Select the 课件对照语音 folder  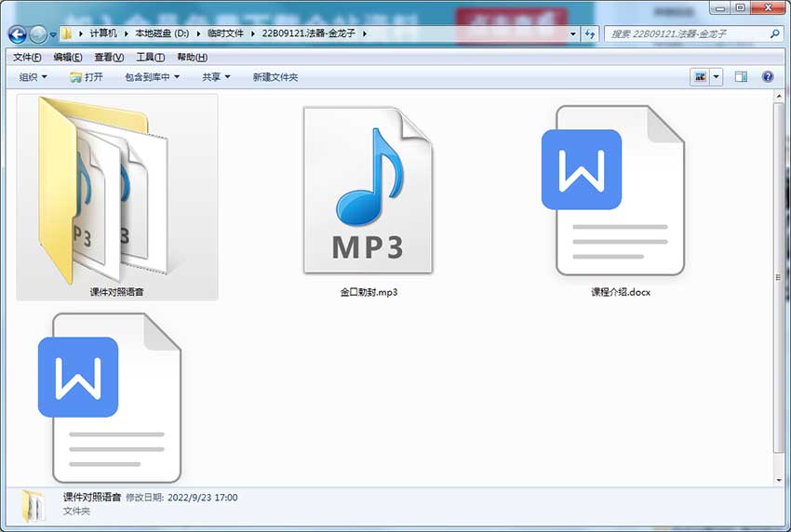point(117,197)
